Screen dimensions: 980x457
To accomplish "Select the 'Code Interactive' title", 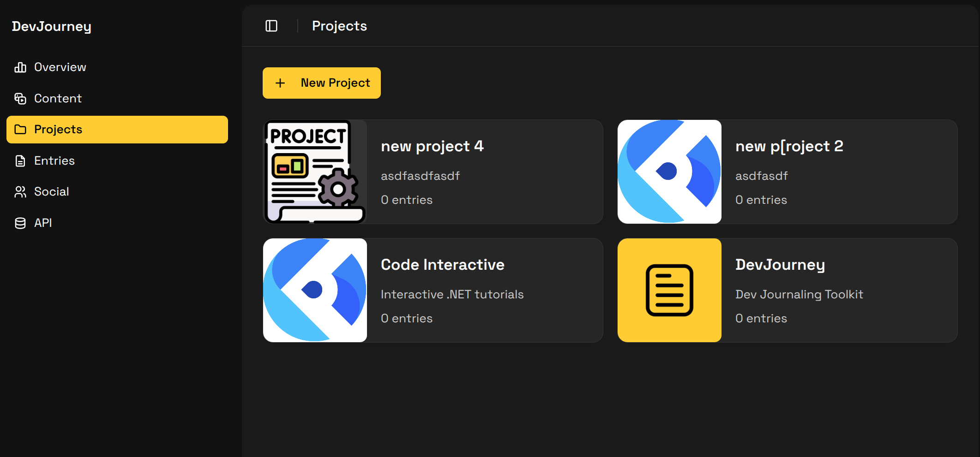I will click(x=443, y=265).
